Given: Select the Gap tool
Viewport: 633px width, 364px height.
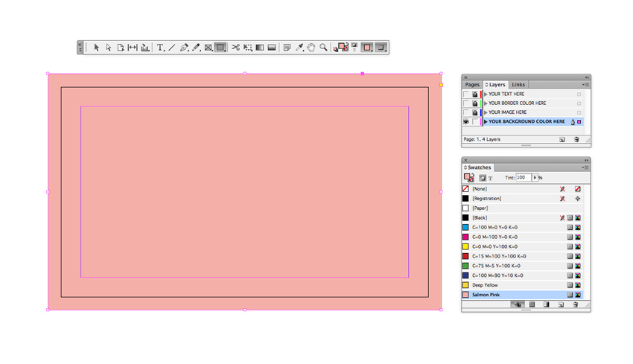Looking at the screenshot, I should tap(133, 48).
